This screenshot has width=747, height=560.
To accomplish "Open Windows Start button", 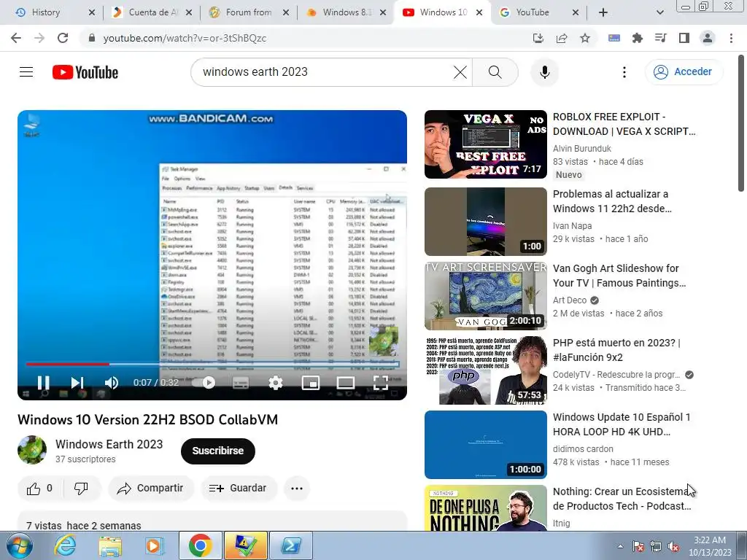I will (19, 545).
